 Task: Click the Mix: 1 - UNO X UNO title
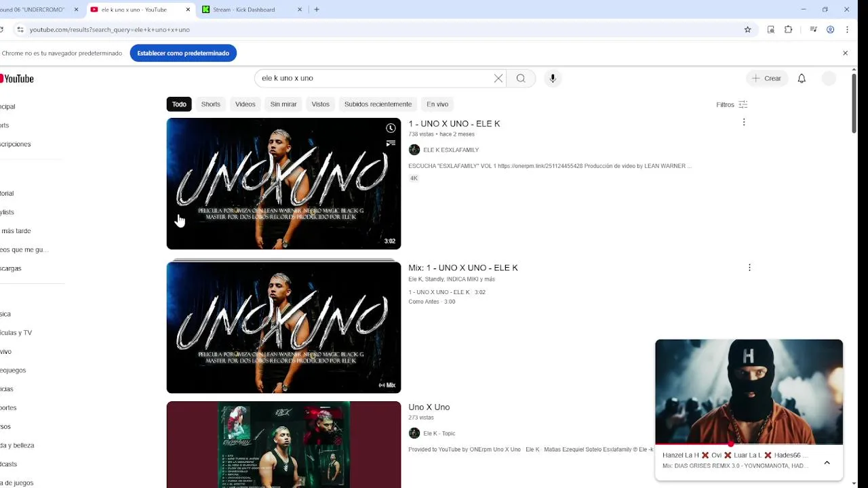pos(463,268)
